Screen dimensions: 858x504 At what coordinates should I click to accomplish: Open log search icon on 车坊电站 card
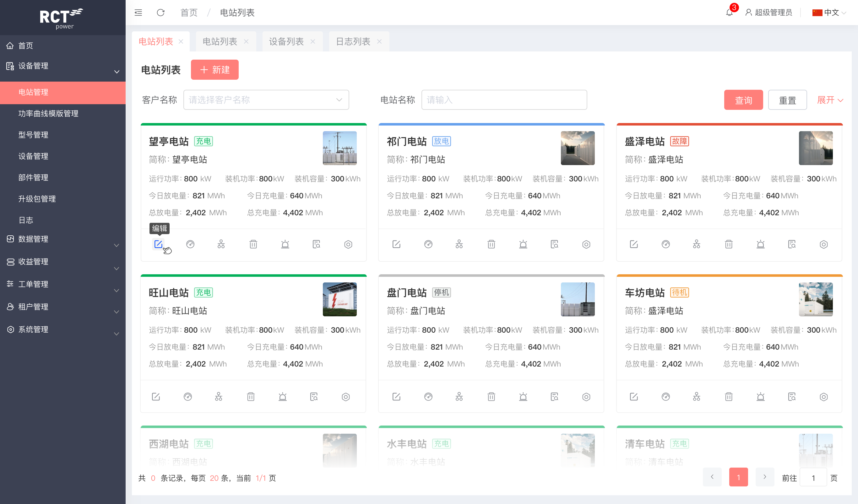(792, 396)
